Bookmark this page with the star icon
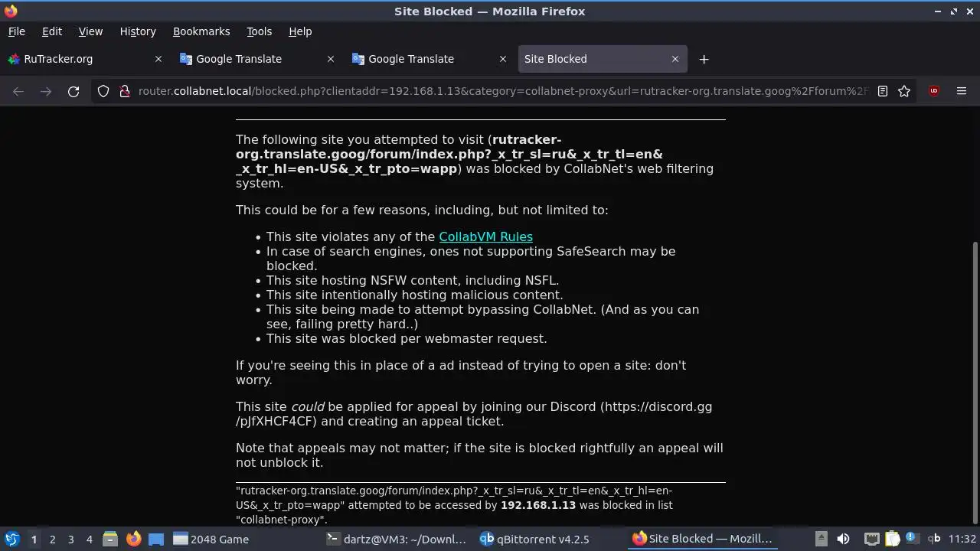This screenshot has height=551, width=980. 904,91
